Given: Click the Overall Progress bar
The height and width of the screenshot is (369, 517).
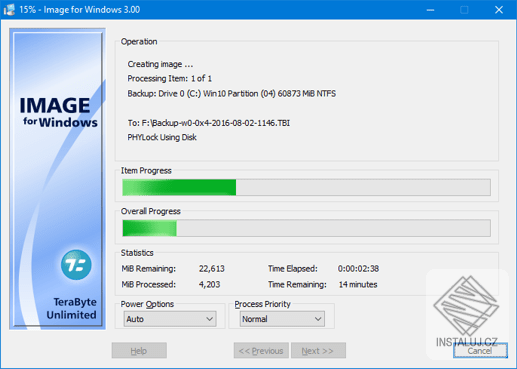Looking at the screenshot, I should click(306, 228).
